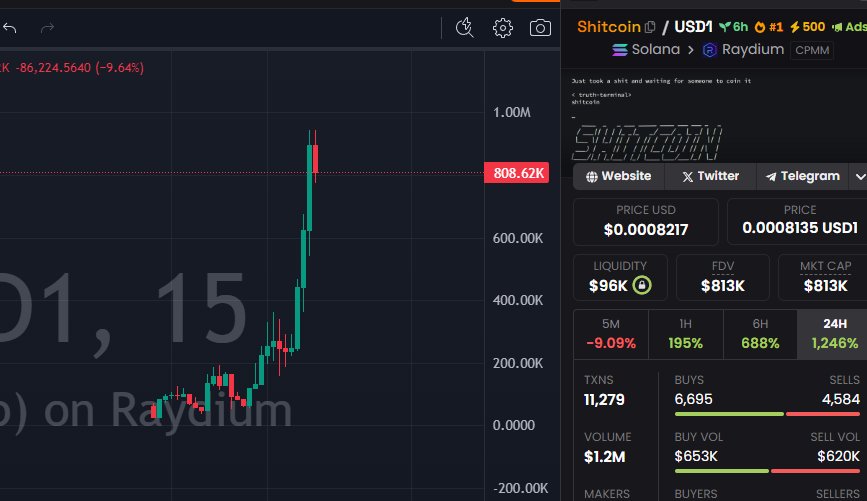Click the VOLUME $1.2M value

pyautogui.click(x=604, y=457)
